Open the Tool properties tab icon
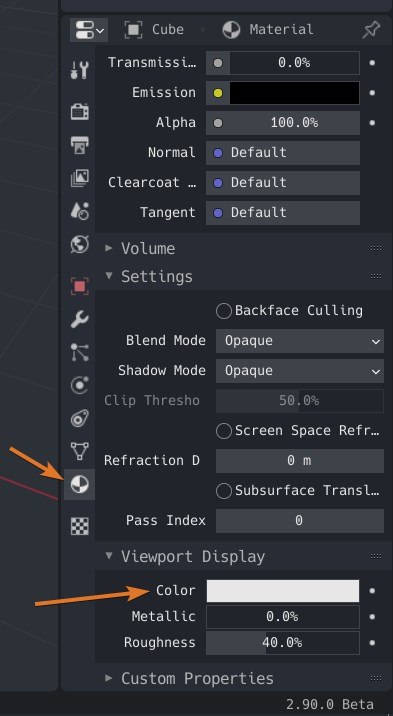393x716 pixels. click(79, 70)
